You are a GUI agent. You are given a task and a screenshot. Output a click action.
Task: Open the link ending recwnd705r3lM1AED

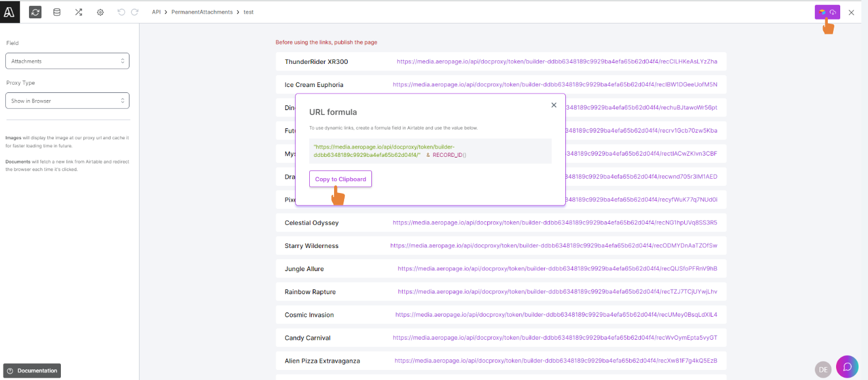[642, 176]
